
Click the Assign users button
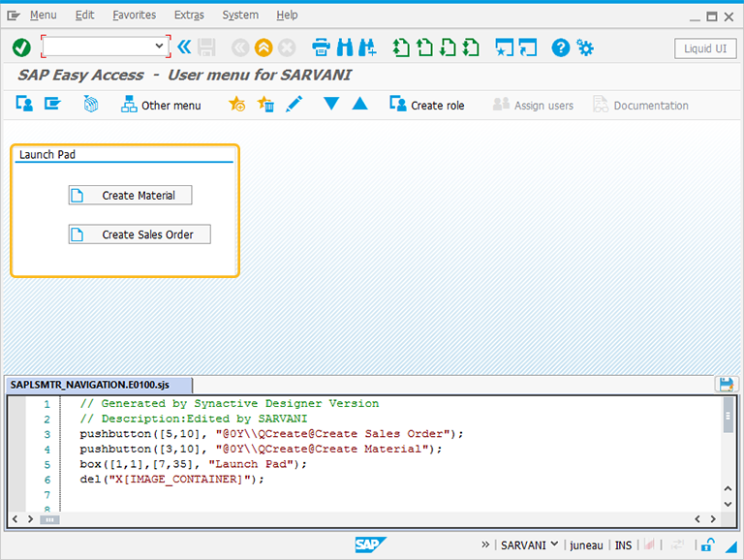tap(534, 105)
